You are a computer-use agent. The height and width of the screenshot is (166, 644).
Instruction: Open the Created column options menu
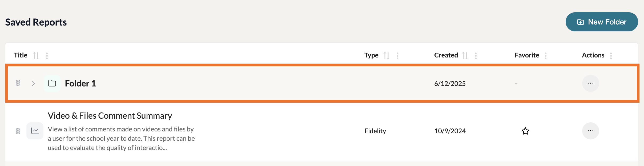476,56
